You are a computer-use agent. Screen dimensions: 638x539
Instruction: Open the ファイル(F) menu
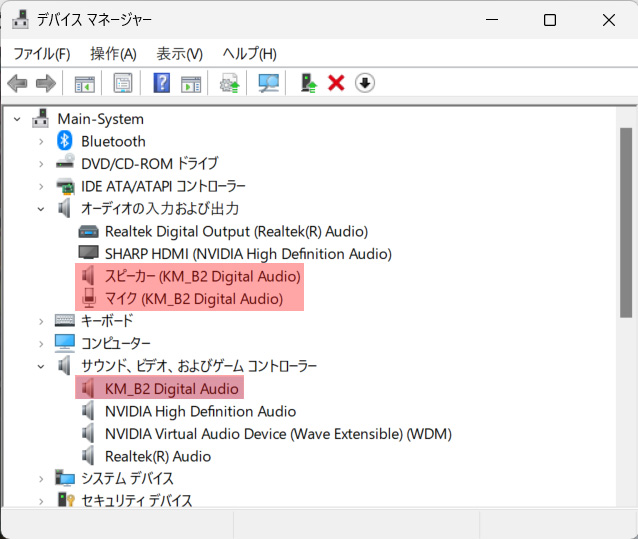tap(42, 54)
